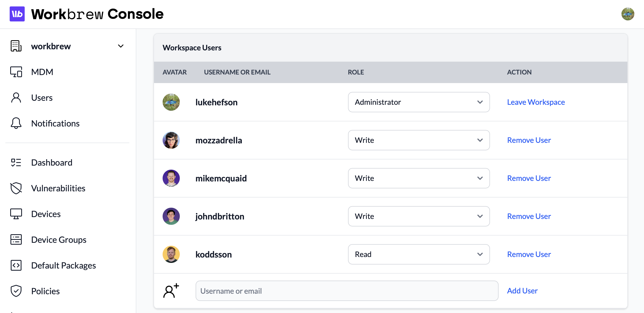644x313 pixels.
Task: Click the MDM devices icon
Action: [16, 72]
